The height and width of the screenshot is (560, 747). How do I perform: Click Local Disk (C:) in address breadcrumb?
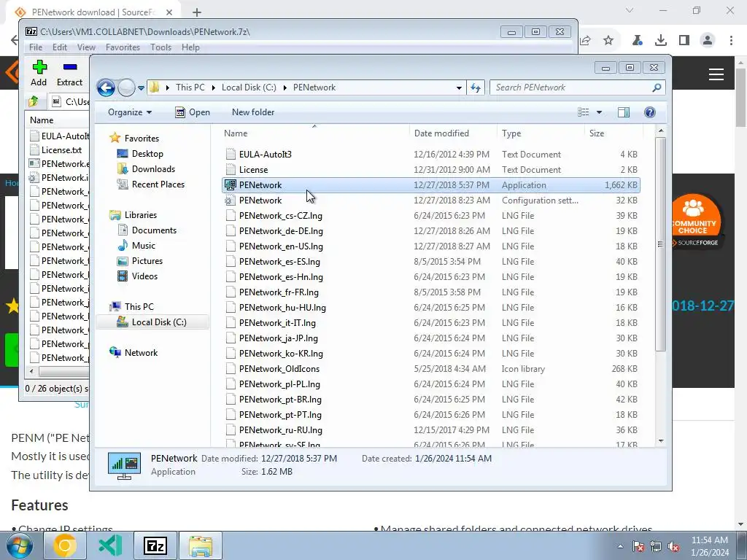pyautogui.click(x=249, y=87)
